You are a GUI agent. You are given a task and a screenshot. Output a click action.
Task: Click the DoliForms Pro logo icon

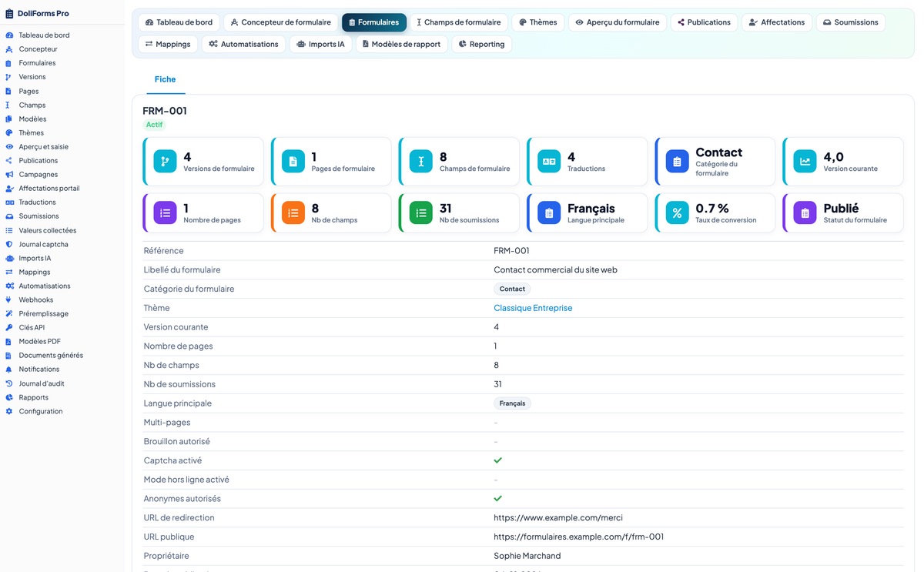point(9,13)
